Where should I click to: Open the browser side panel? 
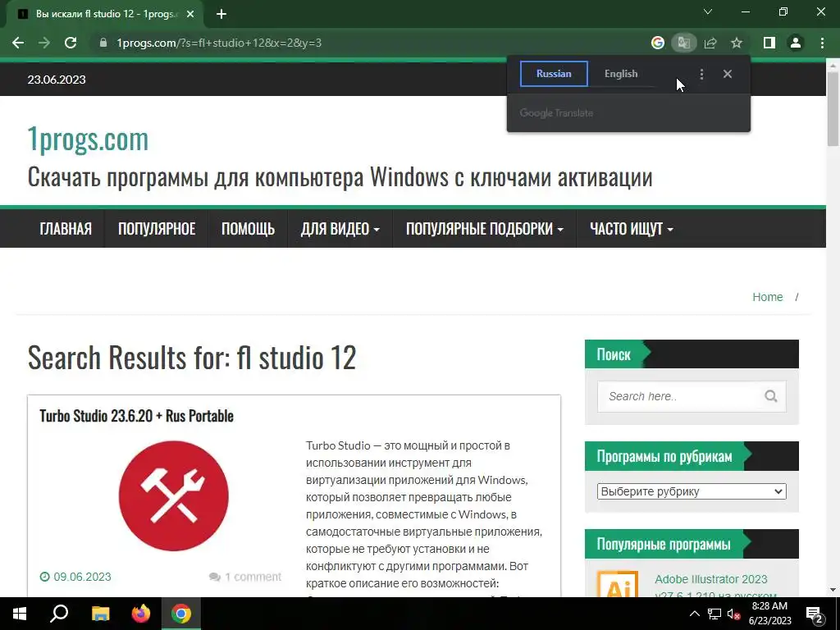[x=769, y=43]
